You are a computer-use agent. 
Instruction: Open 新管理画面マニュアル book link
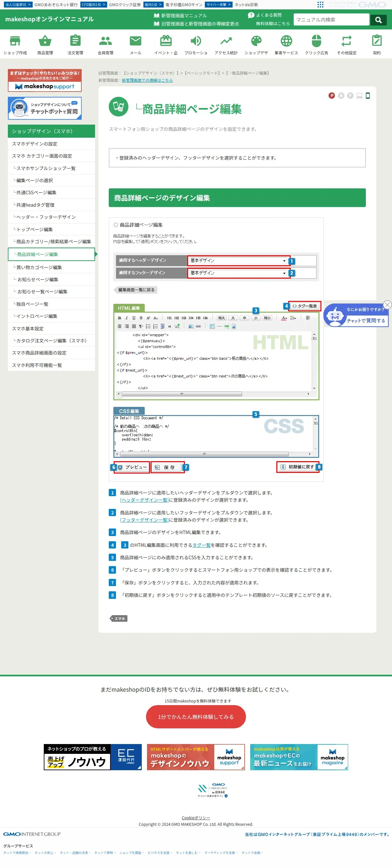(x=180, y=15)
